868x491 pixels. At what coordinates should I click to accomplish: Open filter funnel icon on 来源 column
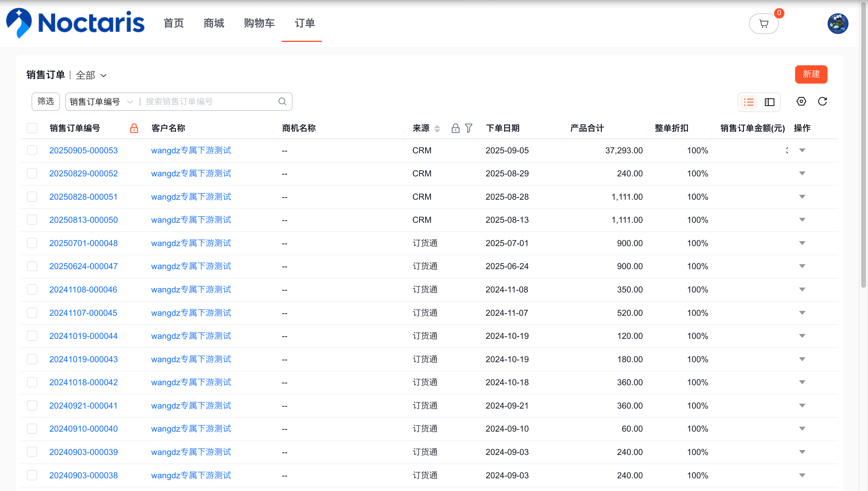pos(468,128)
